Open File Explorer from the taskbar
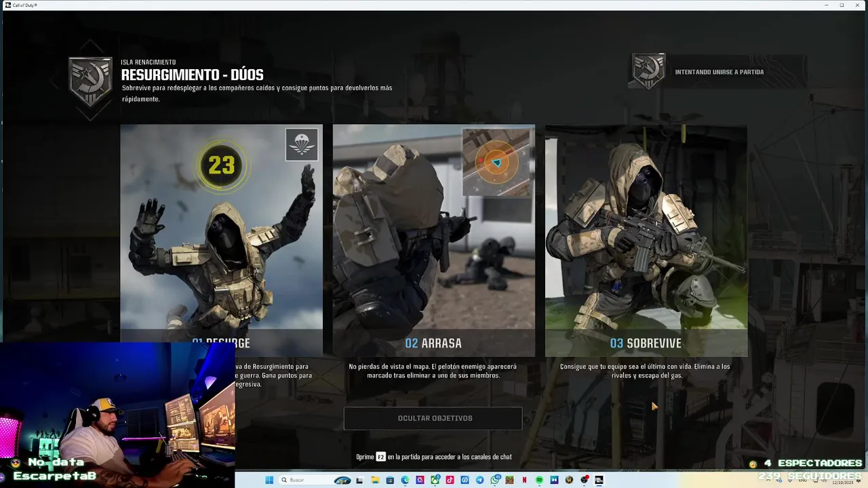868x488 pixels. (375, 480)
